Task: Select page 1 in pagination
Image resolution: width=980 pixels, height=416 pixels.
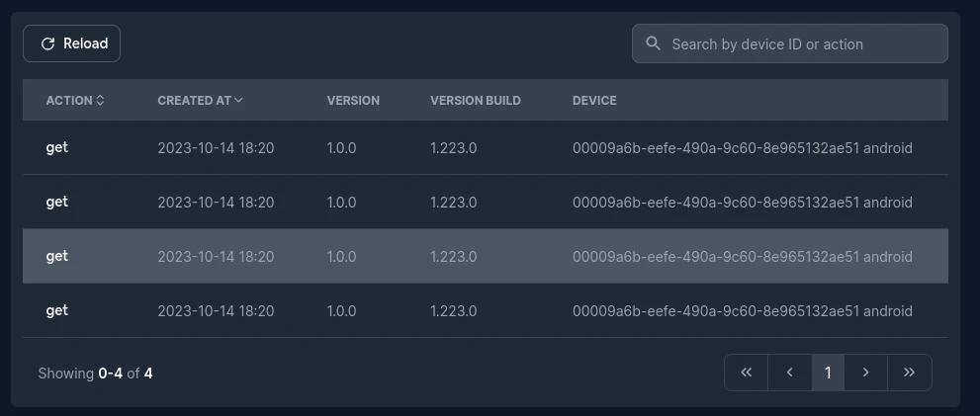Action: (x=828, y=373)
